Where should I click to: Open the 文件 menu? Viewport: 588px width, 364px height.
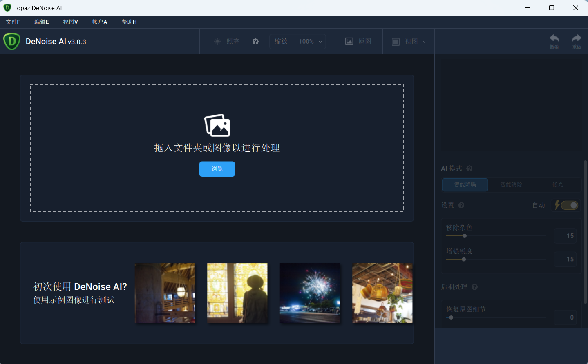(13, 22)
